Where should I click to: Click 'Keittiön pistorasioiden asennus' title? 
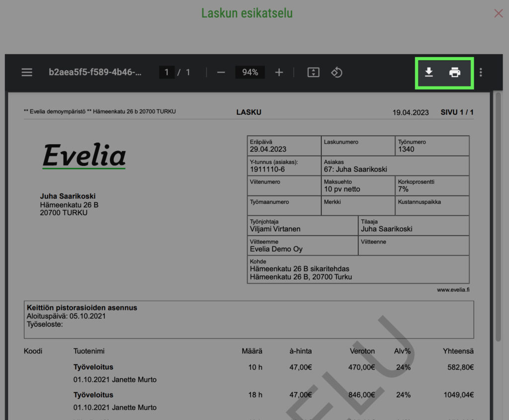pyautogui.click(x=82, y=308)
